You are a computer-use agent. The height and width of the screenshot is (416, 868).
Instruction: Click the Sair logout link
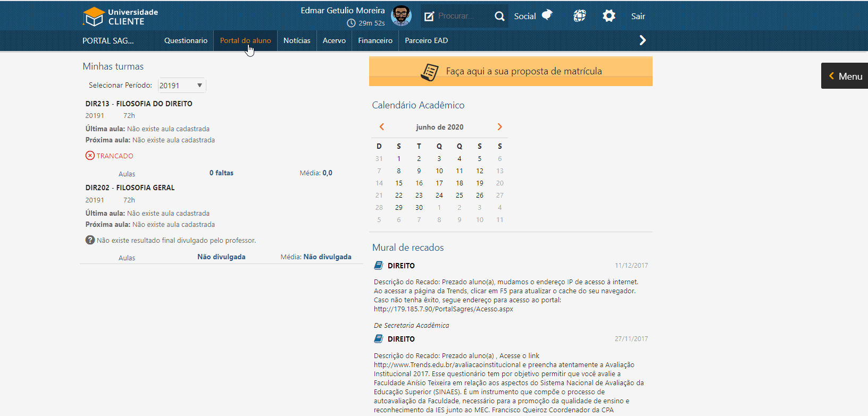click(x=638, y=16)
